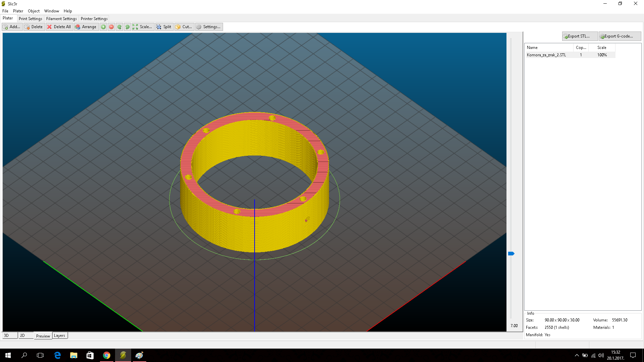Click the Size value 90.00 x 90.00 x 30.00
This screenshot has width=644, height=362.
point(562,320)
